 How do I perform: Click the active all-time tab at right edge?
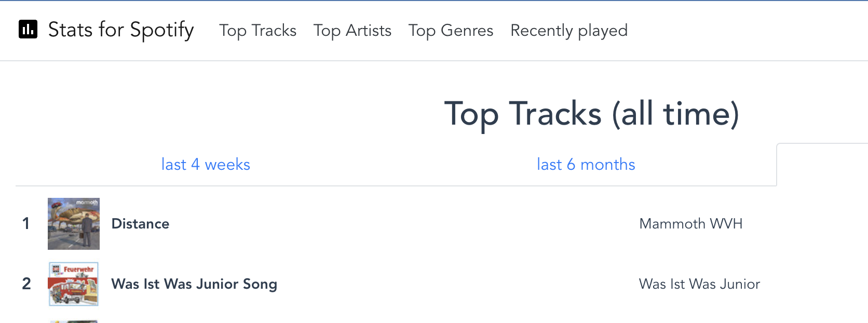(822, 165)
